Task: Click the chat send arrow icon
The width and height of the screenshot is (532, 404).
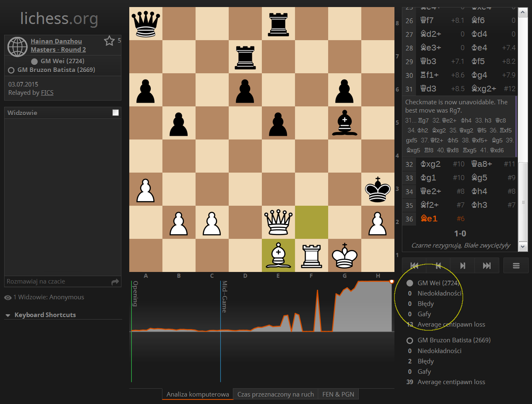Action: pyautogui.click(x=115, y=282)
